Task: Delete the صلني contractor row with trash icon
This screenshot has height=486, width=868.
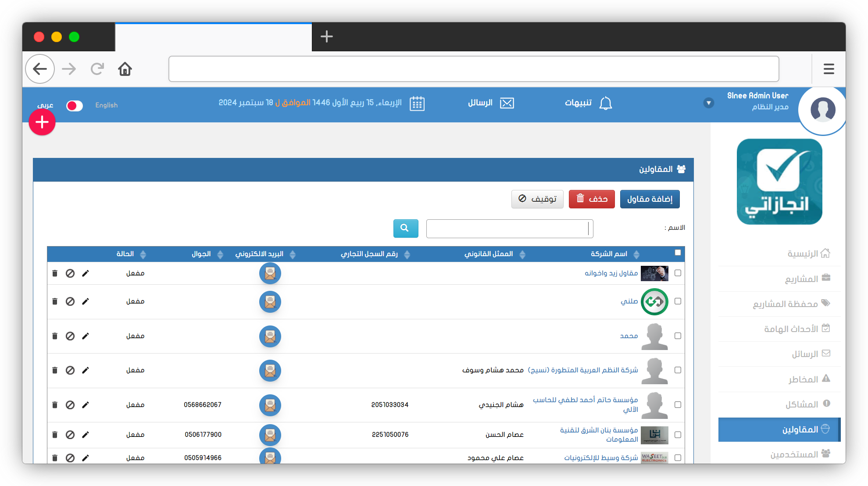Action: 55,301
